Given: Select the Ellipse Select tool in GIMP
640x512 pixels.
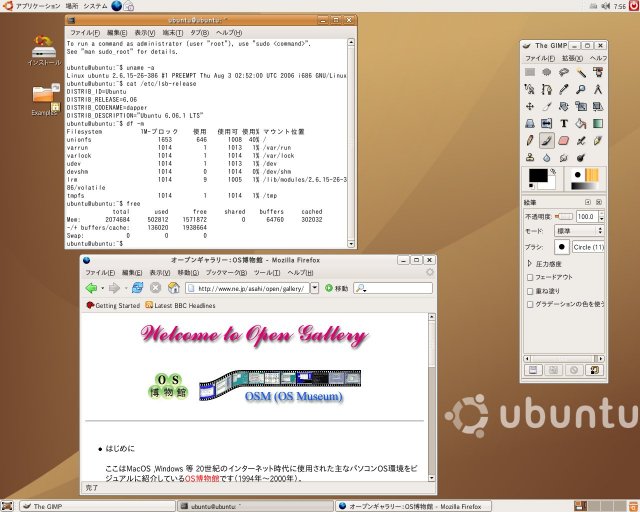Looking at the screenshot, I should [x=547, y=72].
